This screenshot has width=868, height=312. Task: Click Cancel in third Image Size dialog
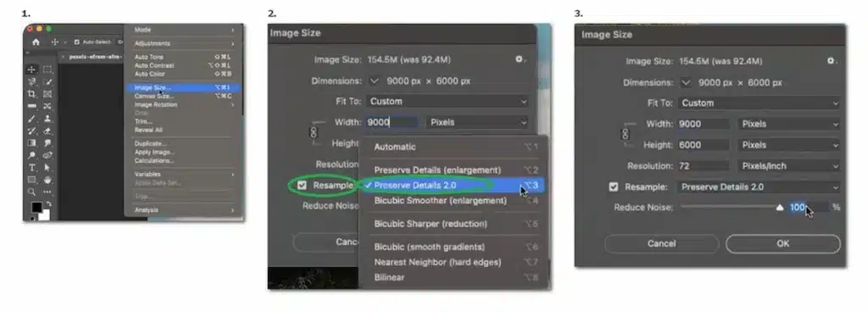point(661,243)
